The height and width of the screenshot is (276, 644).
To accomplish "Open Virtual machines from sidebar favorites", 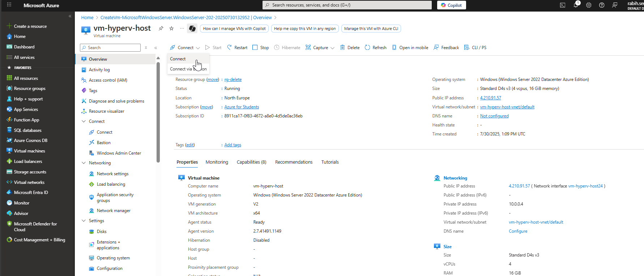I will (x=29, y=151).
